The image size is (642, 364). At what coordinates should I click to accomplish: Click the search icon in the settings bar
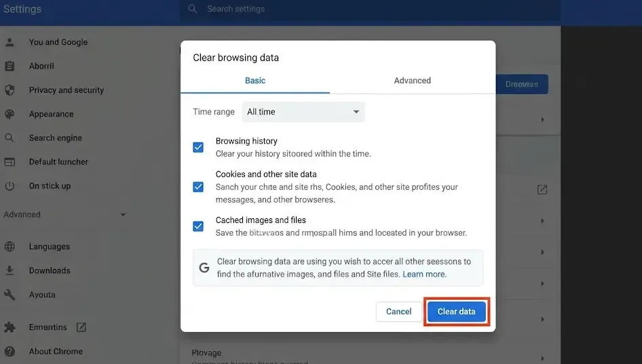pyautogui.click(x=193, y=9)
